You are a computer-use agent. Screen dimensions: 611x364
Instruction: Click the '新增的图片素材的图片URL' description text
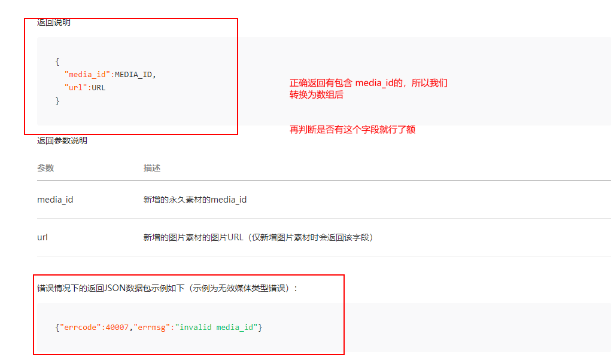[x=259, y=237]
